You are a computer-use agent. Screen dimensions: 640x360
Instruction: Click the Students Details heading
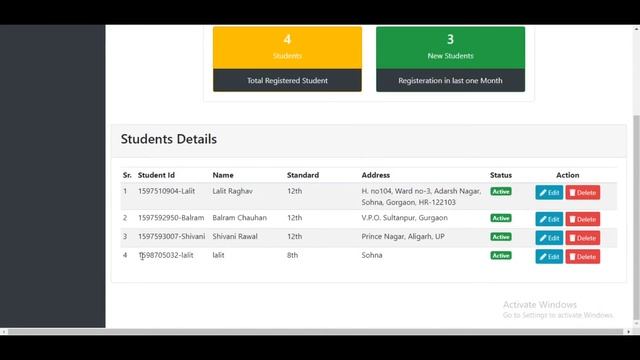click(169, 139)
